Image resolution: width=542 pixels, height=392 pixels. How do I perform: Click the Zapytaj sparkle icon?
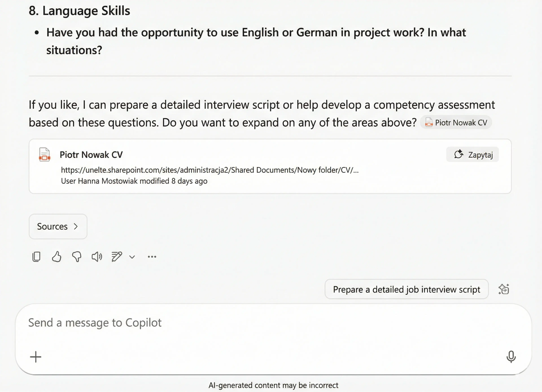click(x=459, y=154)
